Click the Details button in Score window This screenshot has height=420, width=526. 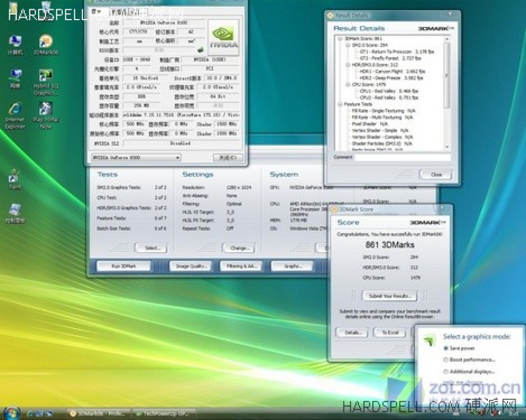click(x=353, y=332)
